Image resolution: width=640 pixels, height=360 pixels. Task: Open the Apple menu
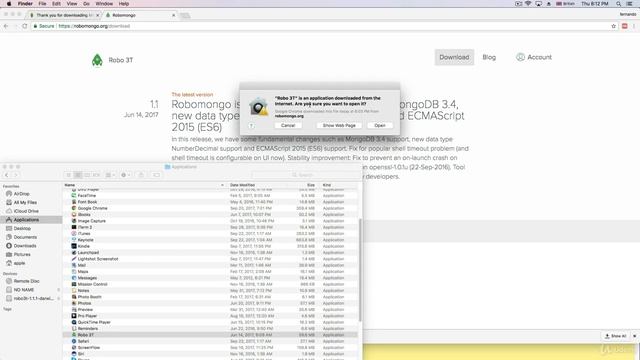pyautogui.click(x=9, y=4)
